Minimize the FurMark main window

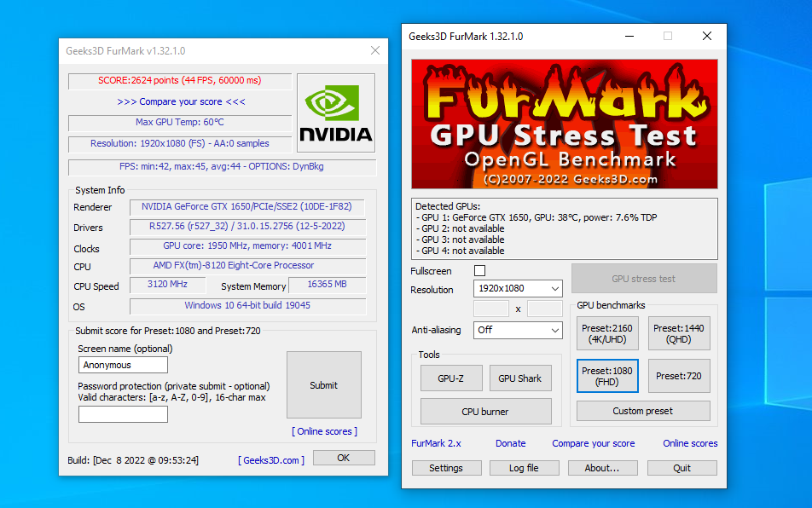(x=629, y=36)
